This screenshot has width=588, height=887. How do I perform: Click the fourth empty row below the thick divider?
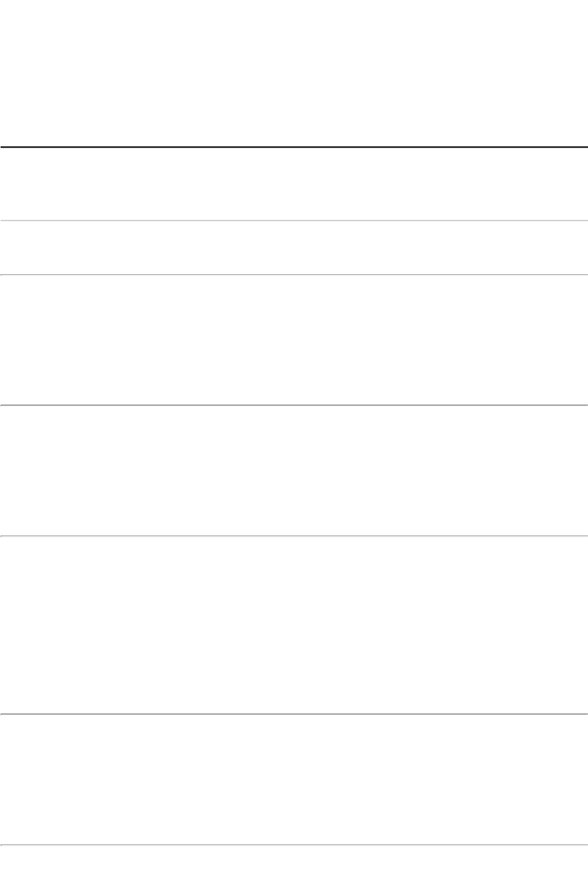tap(294, 470)
